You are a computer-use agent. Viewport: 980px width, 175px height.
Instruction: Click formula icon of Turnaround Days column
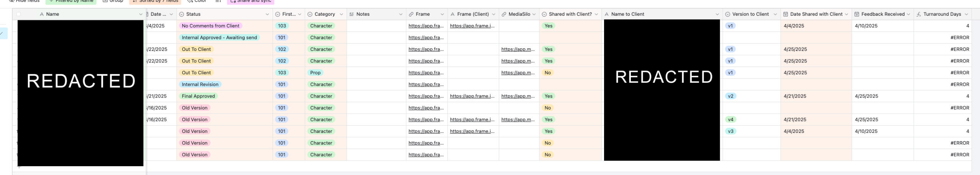pos(919,14)
